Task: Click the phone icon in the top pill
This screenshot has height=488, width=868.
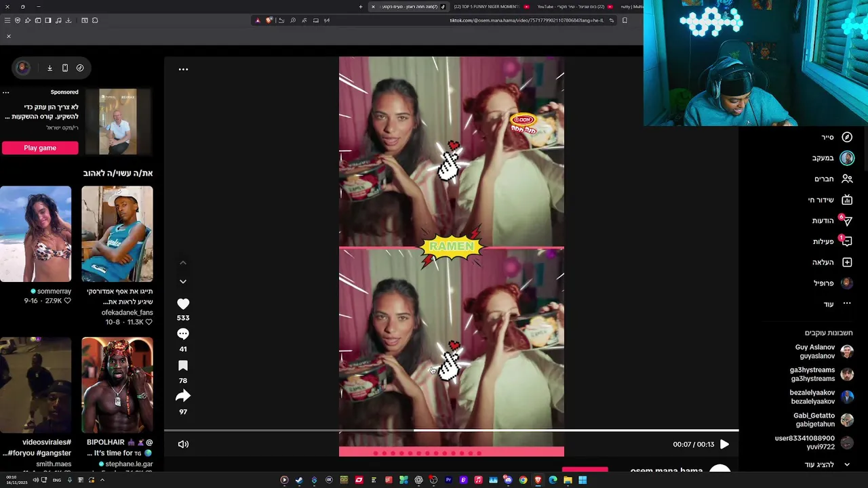Action: click(65, 68)
